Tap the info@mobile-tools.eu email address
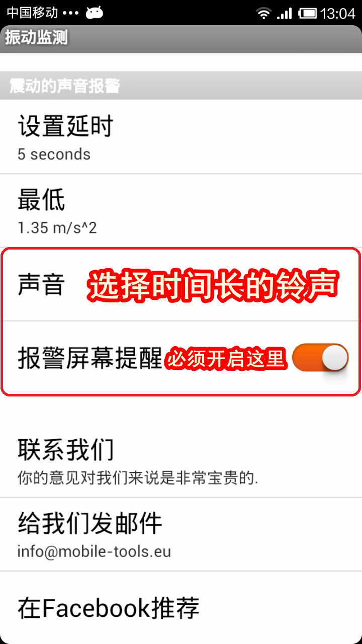362x644 pixels. pos(94,551)
